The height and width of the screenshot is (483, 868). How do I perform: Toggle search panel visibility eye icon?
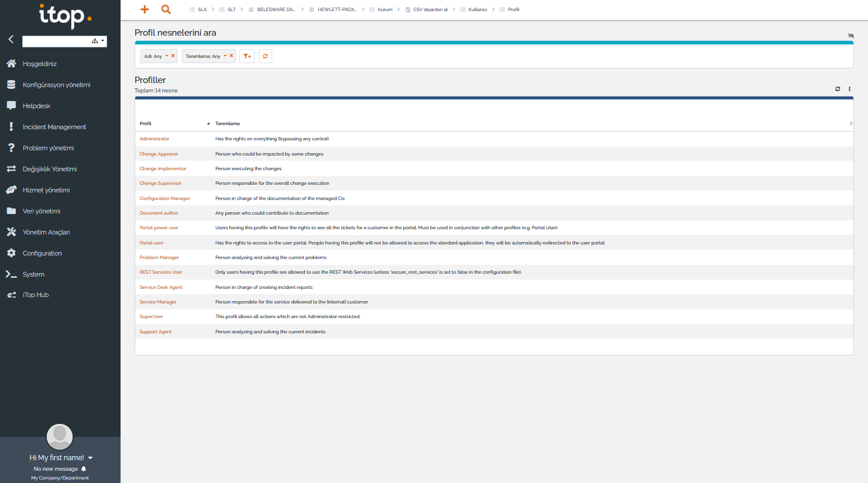coord(850,36)
